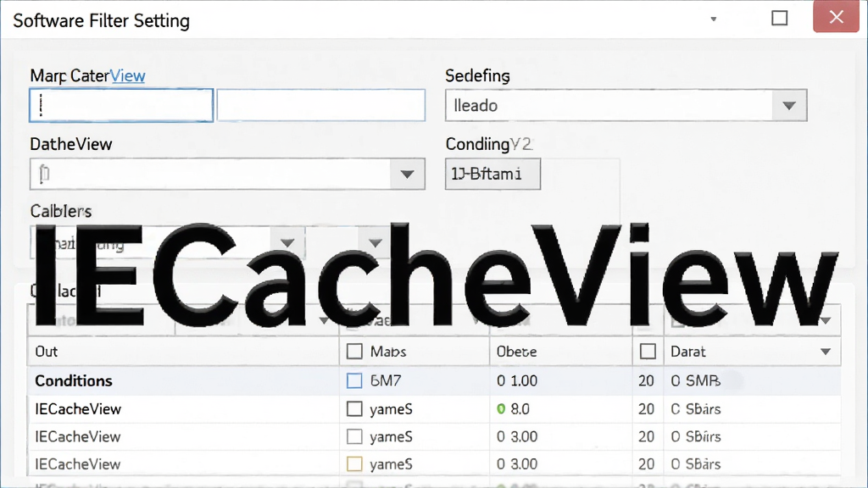Check the 6M7 checkbox in Conditions row

[x=354, y=380]
